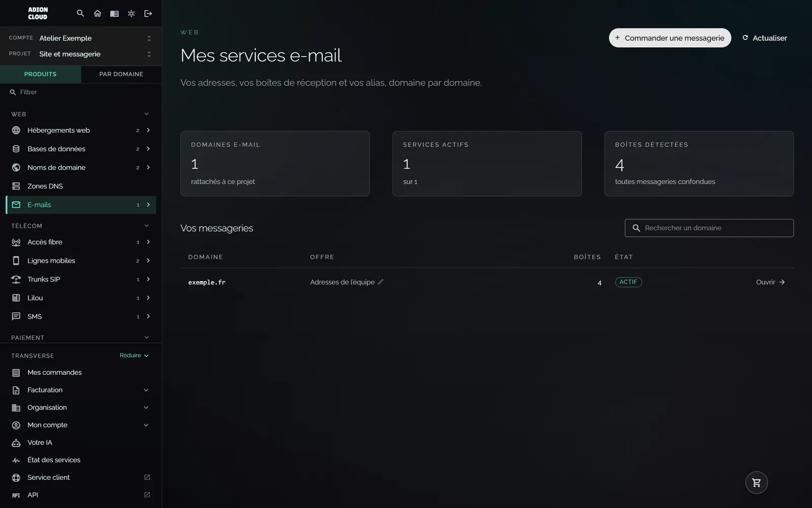The image size is (812, 508).
Task: Focus the Filtrer sidebar field
Action: point(81,92)
